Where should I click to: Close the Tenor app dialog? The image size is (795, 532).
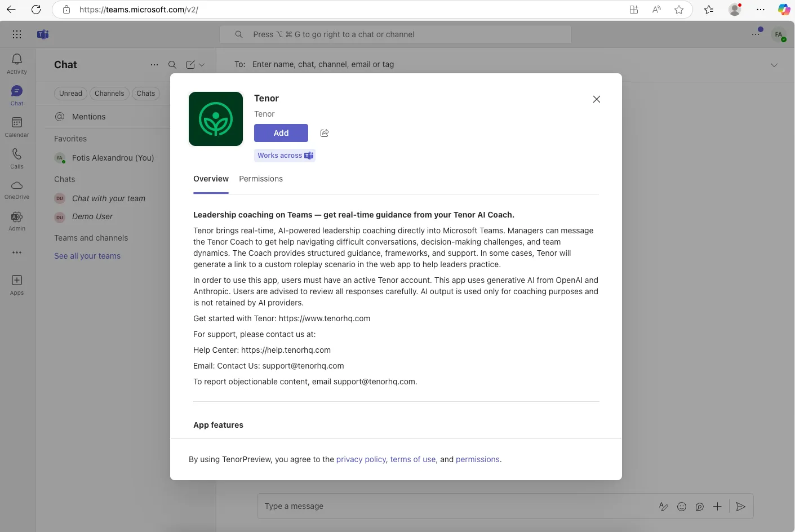(x=597, y=99)
